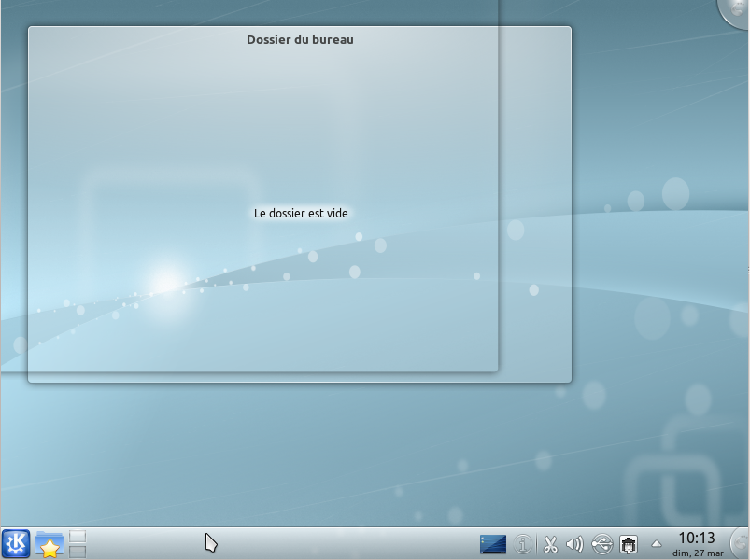
Task: Click the 'Dossier du bureau' widget title
Action: [x=300, y=39]
